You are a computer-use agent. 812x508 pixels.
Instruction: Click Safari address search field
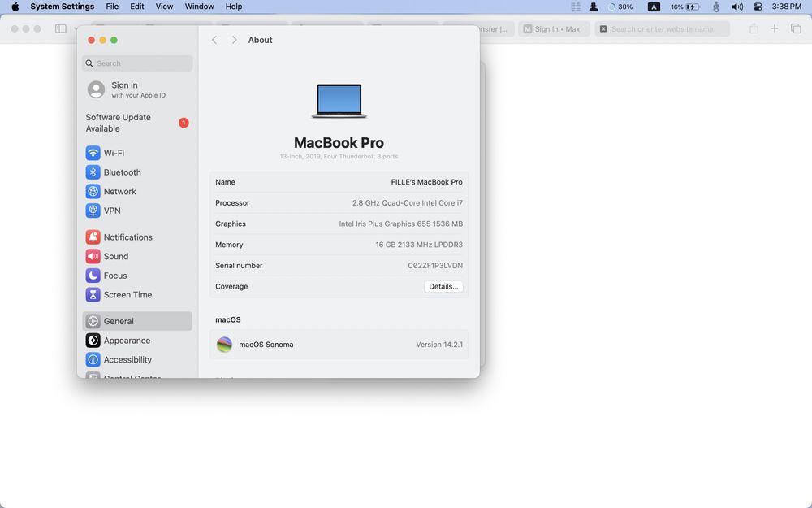point(663,29)
